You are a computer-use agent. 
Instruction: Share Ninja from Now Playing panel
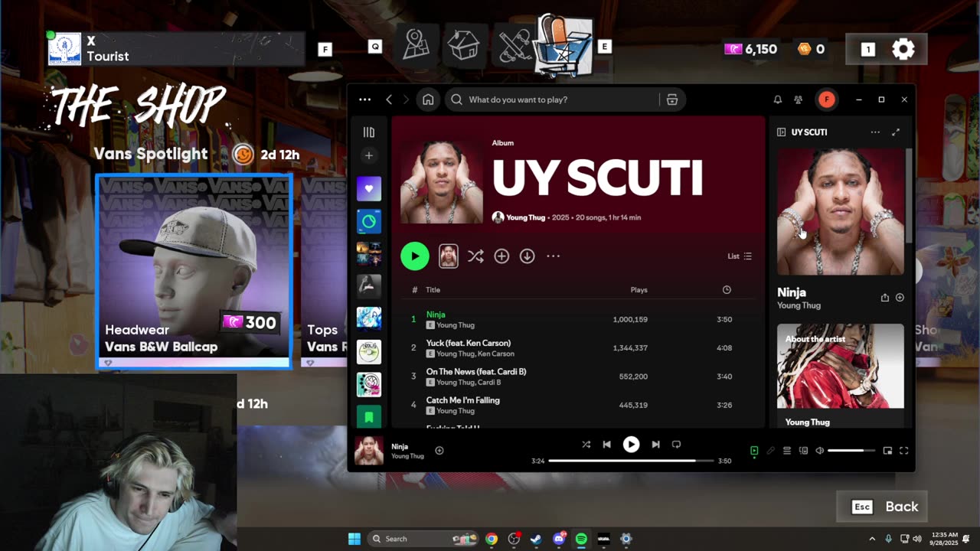[884, 298]
